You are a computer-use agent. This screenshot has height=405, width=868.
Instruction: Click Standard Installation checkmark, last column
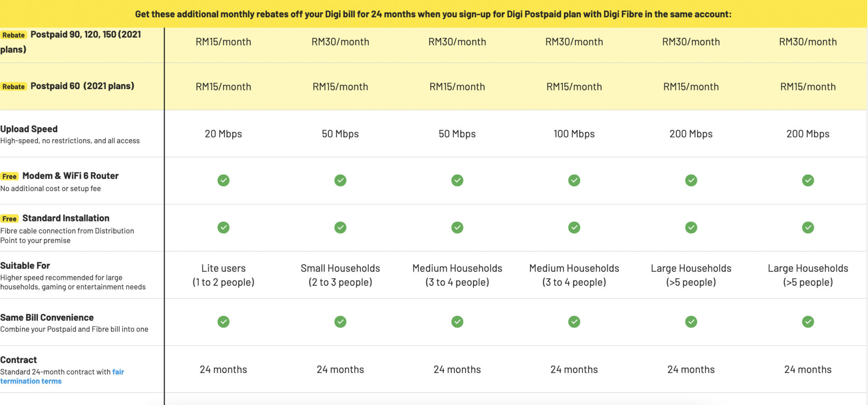[x=808, y=227]
